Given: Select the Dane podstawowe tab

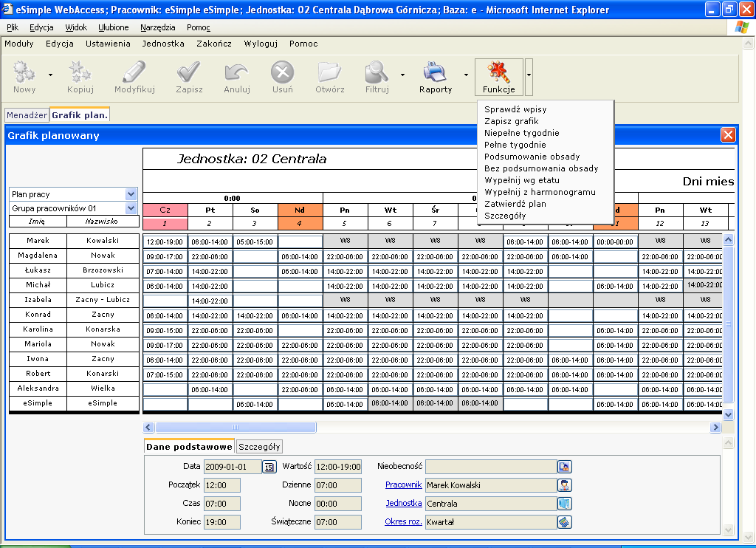Looking at the screenshot, I should coord(189,447).
